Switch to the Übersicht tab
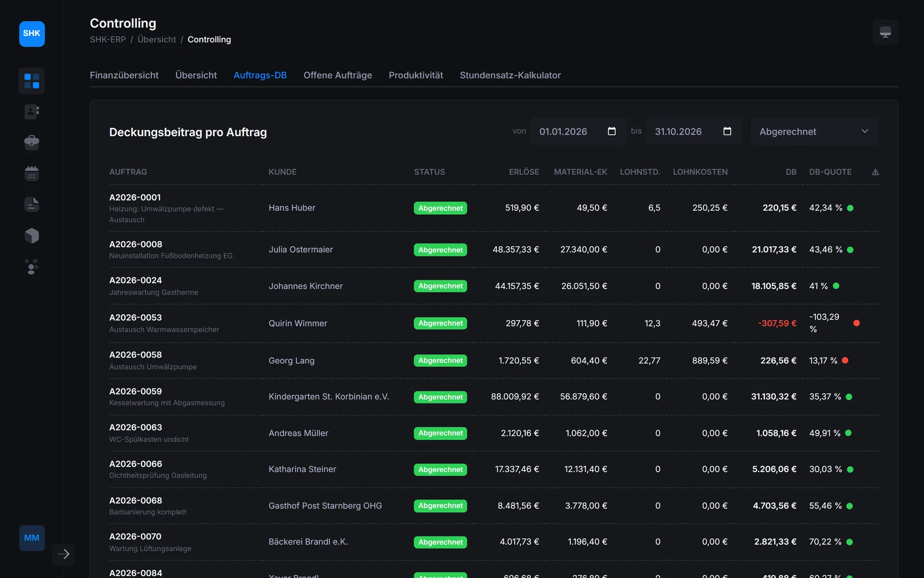The height and width of the screenshot is (578, 924). 196,75
